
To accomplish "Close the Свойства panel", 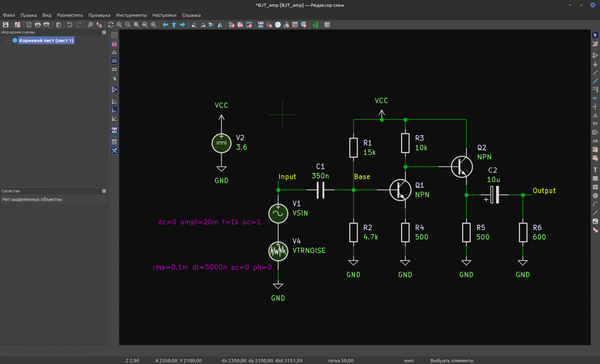I will 104,191.
